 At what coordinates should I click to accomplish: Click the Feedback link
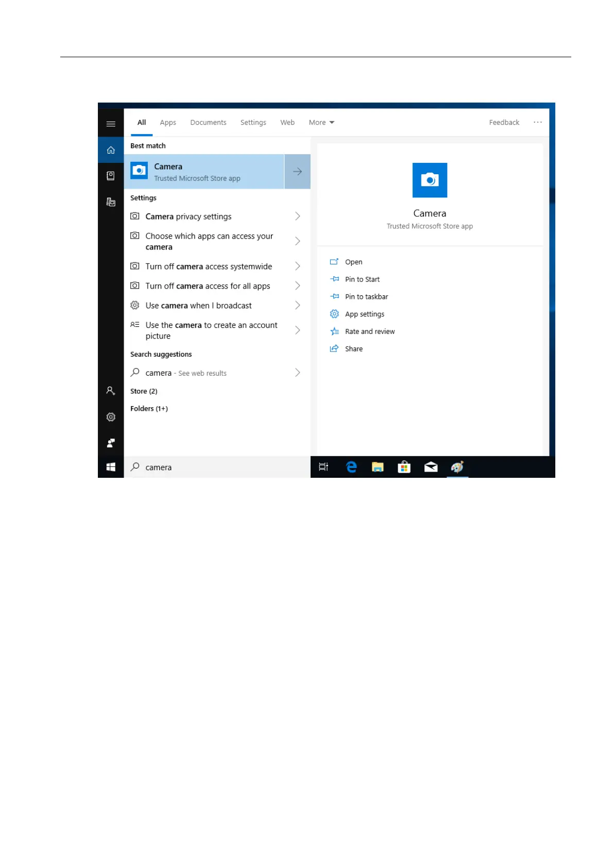point(504,122)
